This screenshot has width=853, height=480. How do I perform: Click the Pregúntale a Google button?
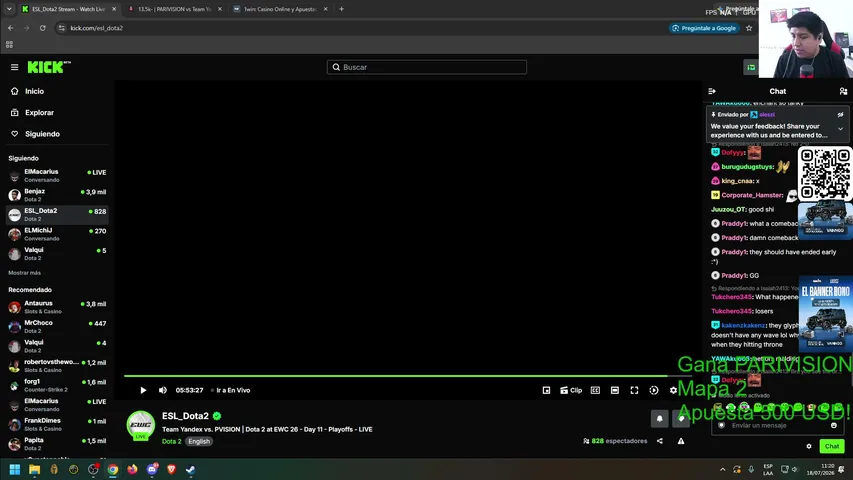click(x=704, y=28)
